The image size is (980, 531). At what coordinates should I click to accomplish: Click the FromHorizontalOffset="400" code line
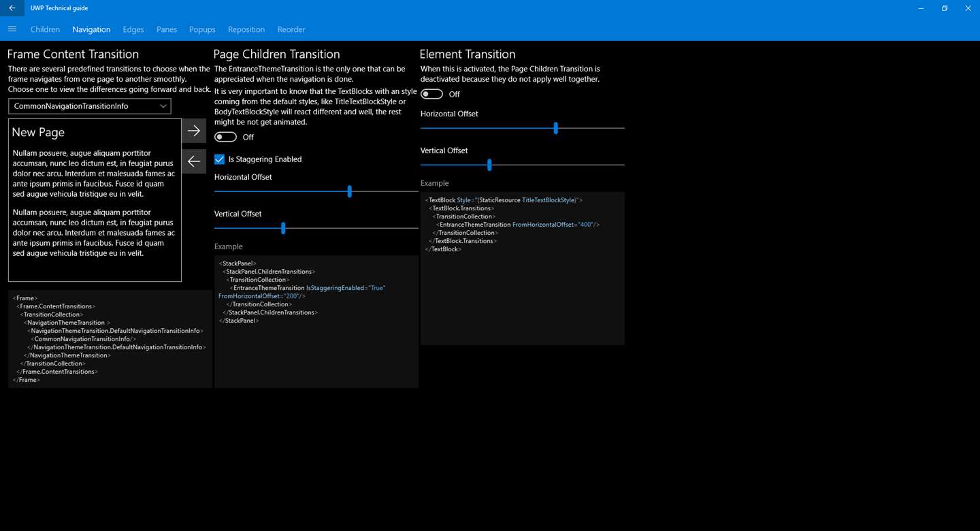pos(518,225)
